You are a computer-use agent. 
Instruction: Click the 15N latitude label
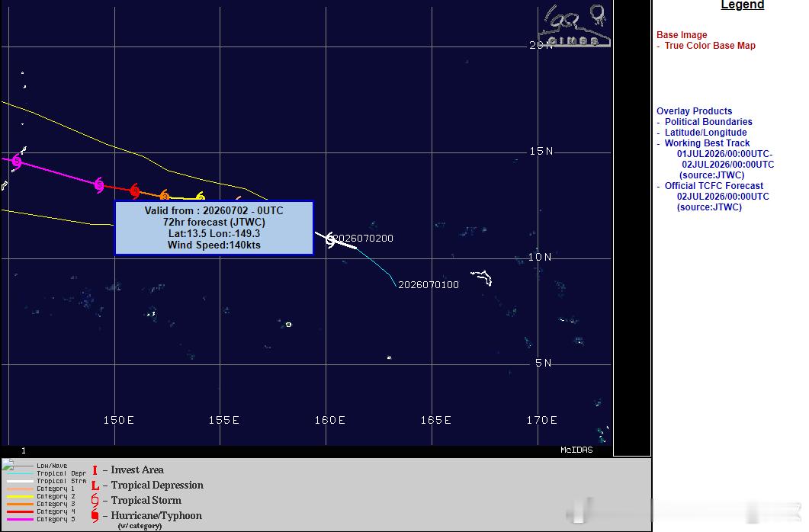tap(541, 152)
